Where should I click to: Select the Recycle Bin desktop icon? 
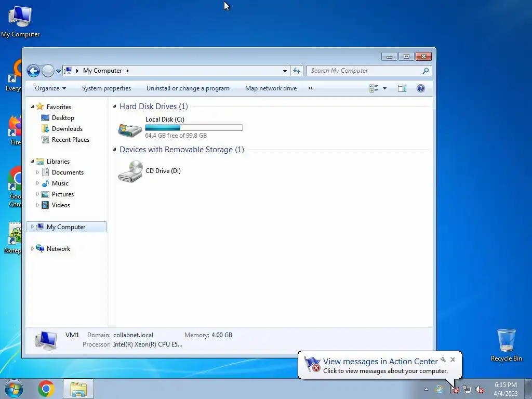point(506,345)
